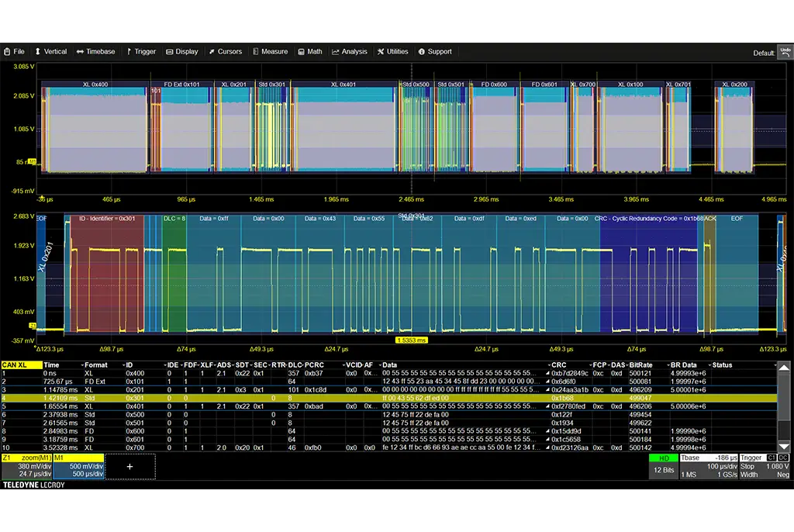Open the M1 memory trace descriptor box

point(78,466)
